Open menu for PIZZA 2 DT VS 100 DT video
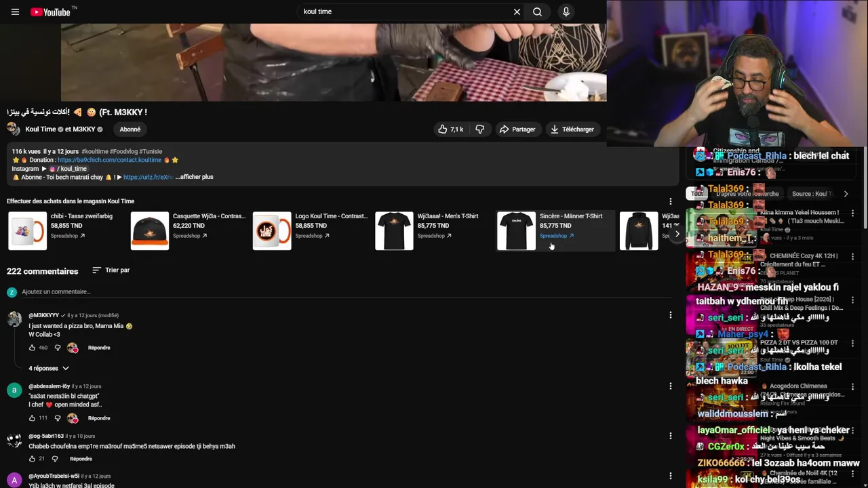The image size is (868, 488). [x=852, y=344]
